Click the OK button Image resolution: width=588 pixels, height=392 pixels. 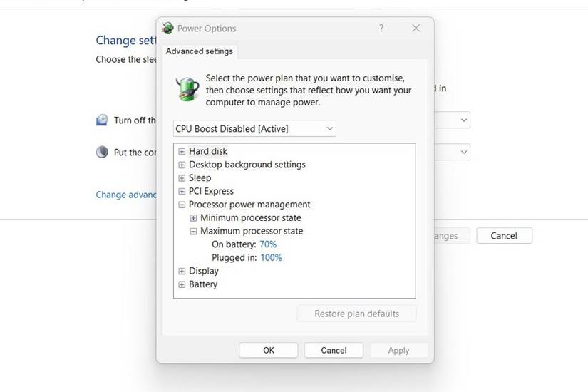point(269,351)
